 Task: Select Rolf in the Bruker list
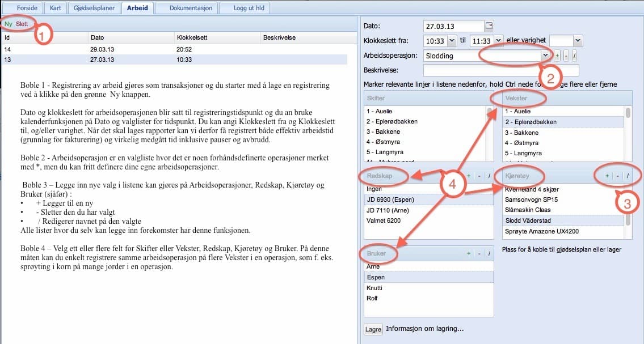[x=429, y=298]
